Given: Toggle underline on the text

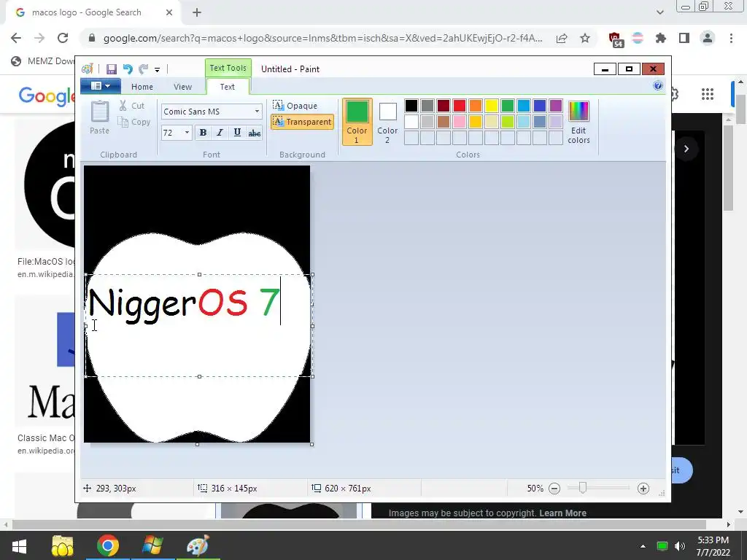Looking at the screenshot, I should point(237,133).
